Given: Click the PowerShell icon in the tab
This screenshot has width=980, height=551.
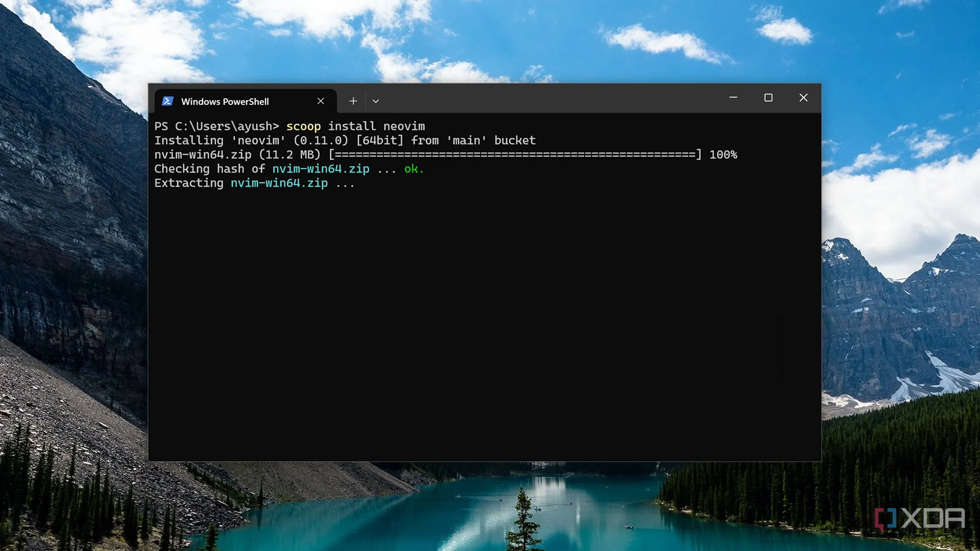Looking at the screenshot, I should point(168,101).
